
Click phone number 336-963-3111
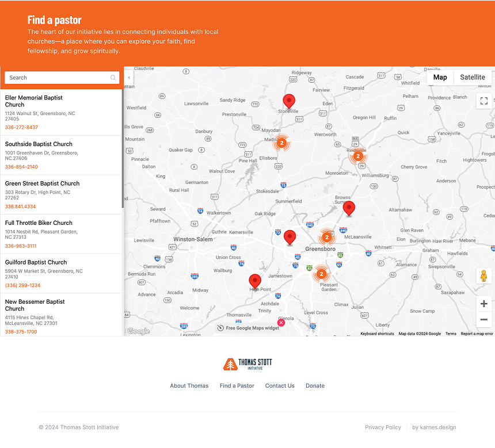(21, 246)
